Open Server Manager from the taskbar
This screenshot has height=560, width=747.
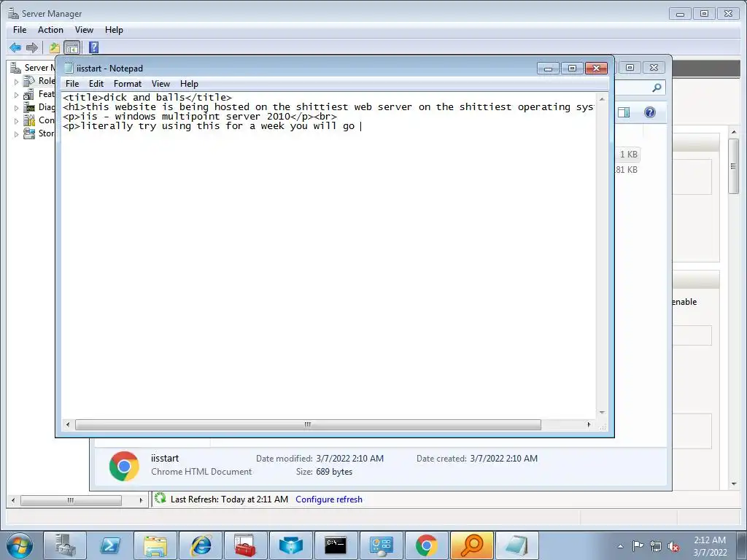tap(65, 545)
